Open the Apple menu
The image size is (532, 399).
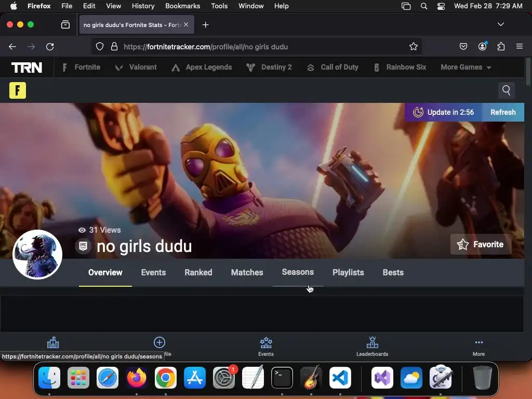tap(14, 6)
